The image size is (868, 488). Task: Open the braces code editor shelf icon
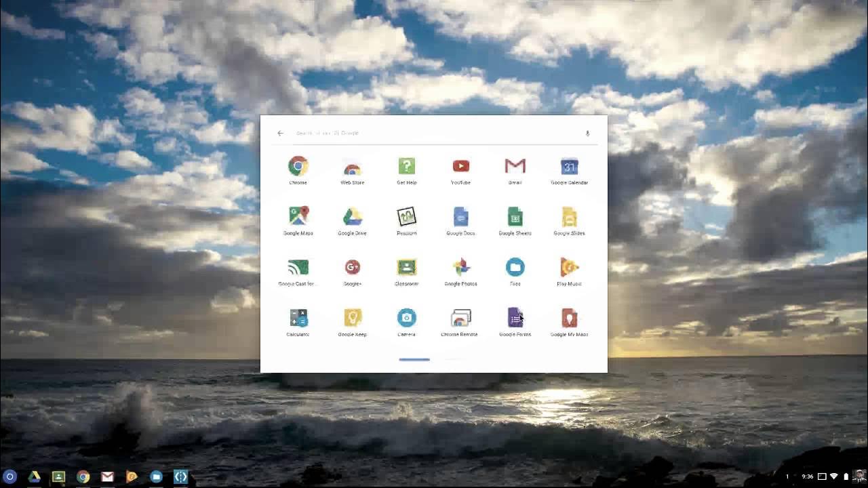[180, 476]
